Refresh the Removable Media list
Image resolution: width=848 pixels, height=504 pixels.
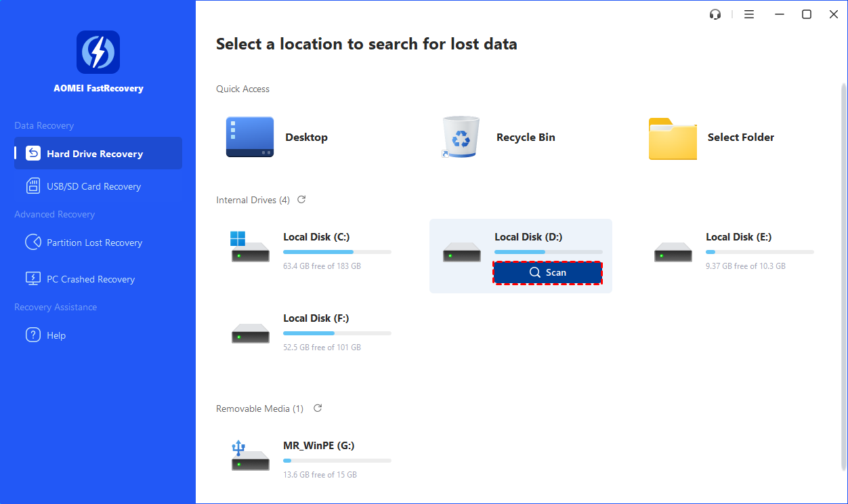point(318,408)
